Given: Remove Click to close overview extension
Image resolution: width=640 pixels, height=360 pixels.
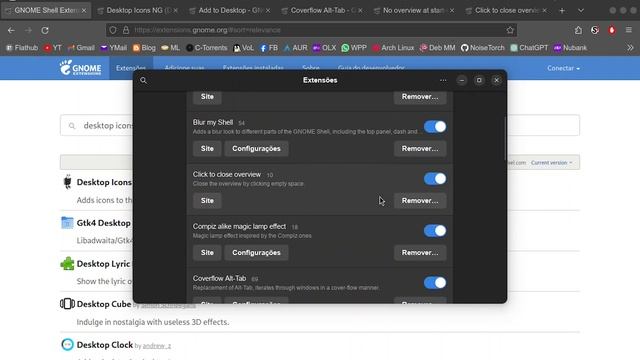Looking at the screenshot, I should click(420, 201).
